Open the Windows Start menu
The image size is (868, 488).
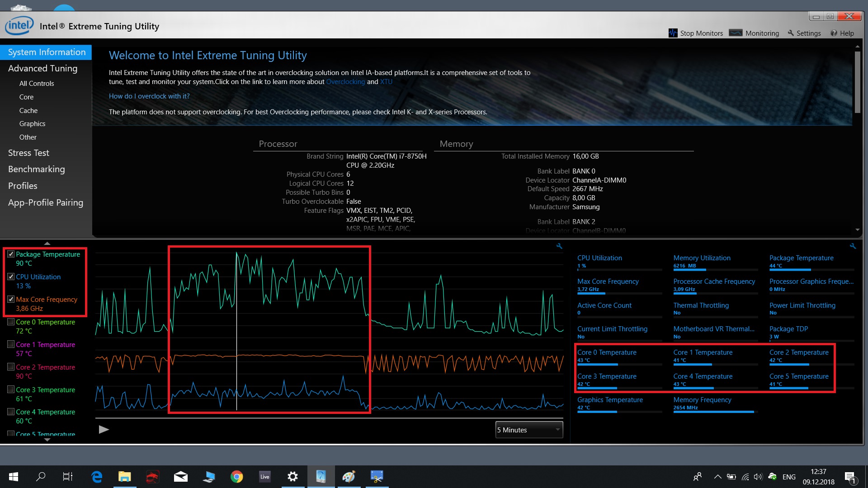(14, 477)
